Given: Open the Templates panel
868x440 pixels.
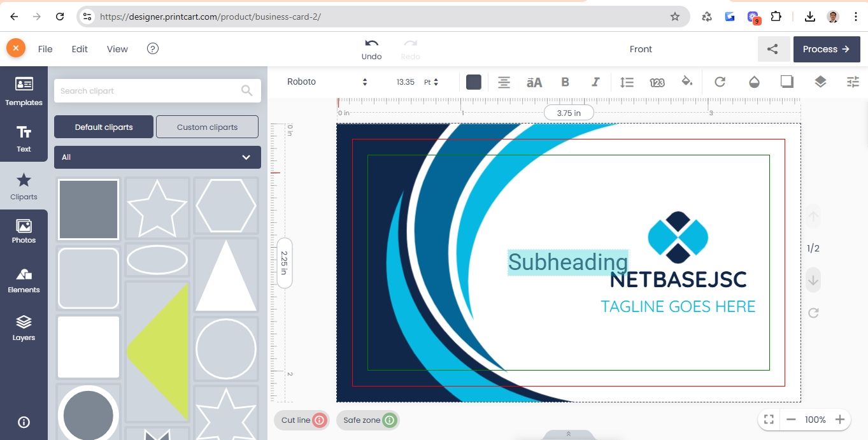Looking at the screenshot, I should coord(24,91).
